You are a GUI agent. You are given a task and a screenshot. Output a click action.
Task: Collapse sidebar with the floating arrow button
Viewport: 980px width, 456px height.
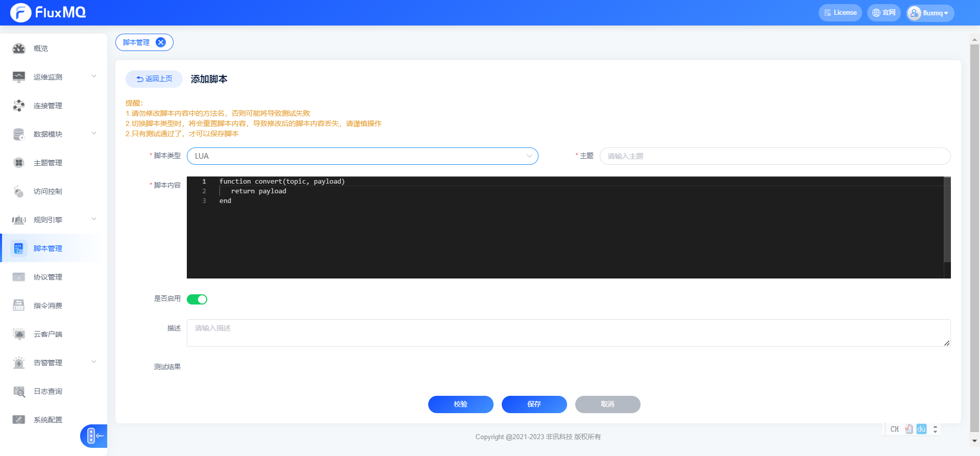point(94,436)
